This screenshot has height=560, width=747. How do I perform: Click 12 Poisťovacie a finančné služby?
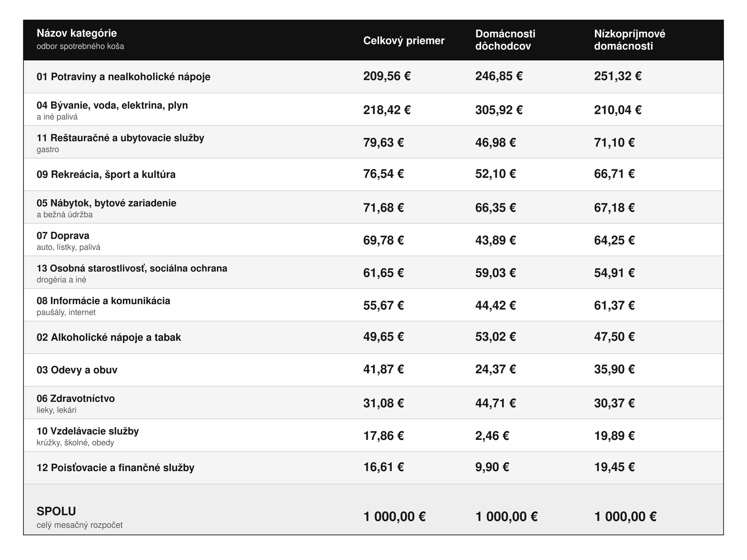(x=115, y=468)
